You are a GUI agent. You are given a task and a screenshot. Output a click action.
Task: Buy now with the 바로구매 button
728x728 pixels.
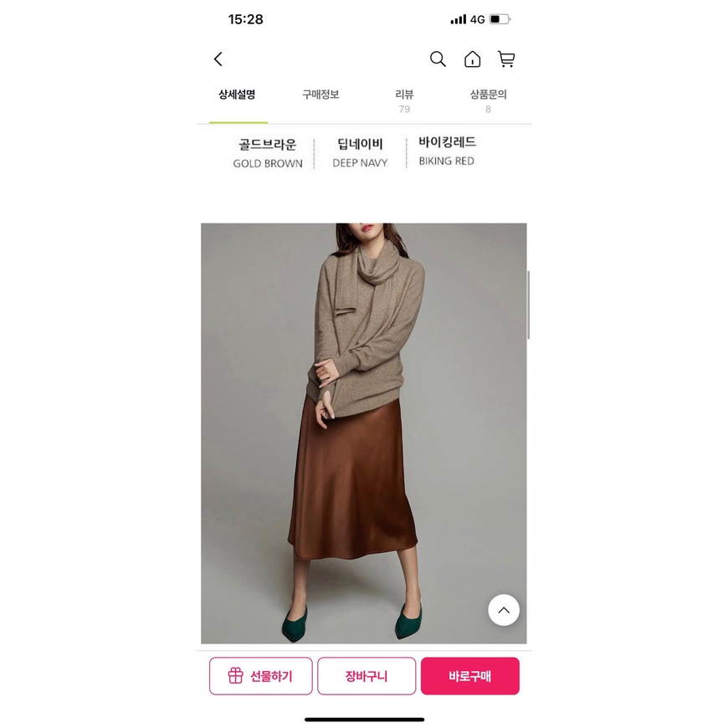pos(470,676)
